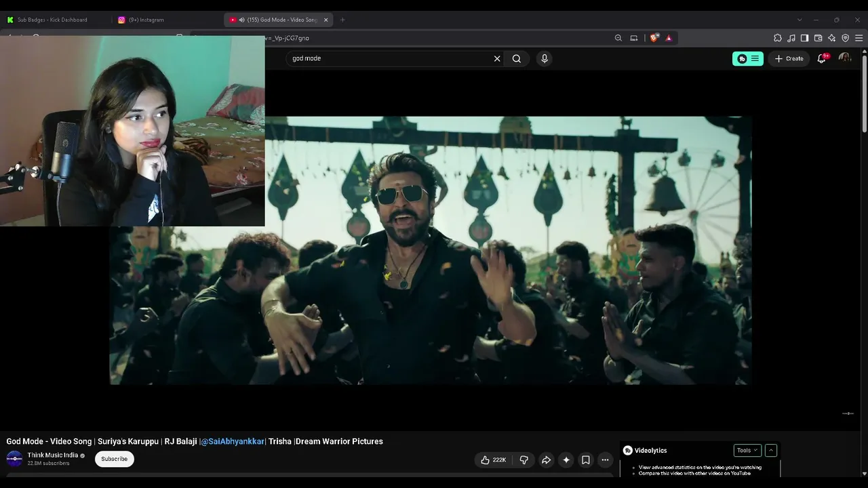Open the browser Extensions puzzle icon
Viewport: 868px width, 488px height.
pos(778,38)
